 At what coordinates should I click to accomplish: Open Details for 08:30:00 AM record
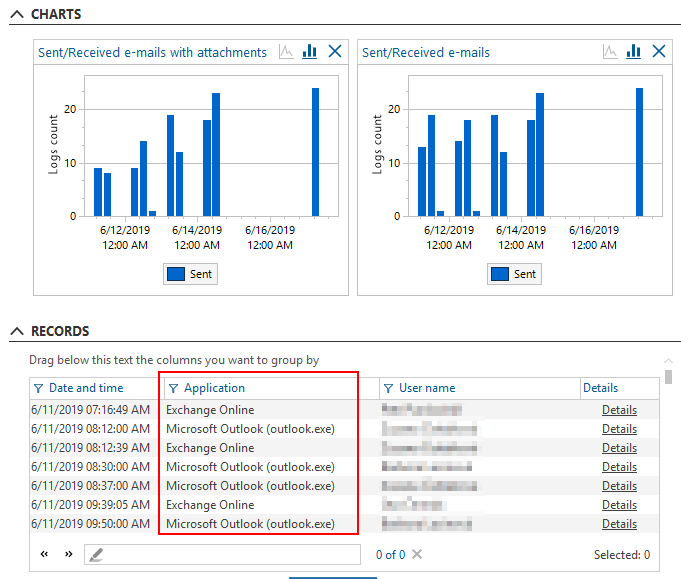pos(619,467)
